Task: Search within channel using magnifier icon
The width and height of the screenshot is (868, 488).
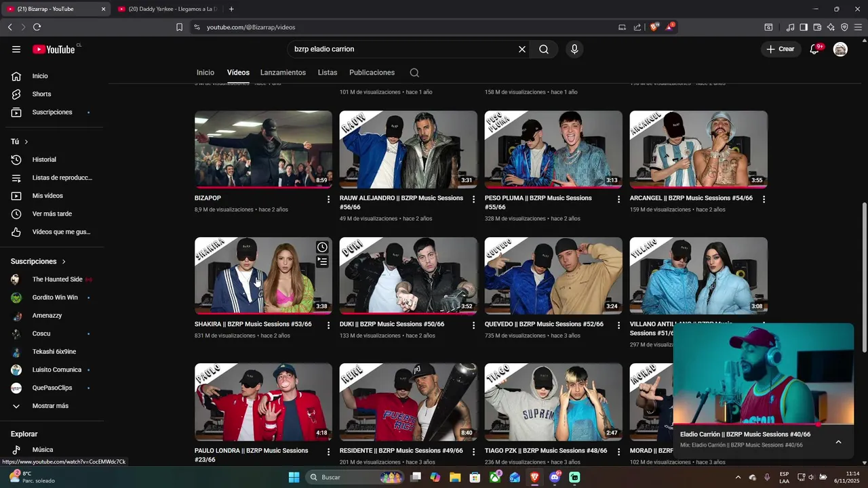Action: pyautogui.click(x=414, y=73)
